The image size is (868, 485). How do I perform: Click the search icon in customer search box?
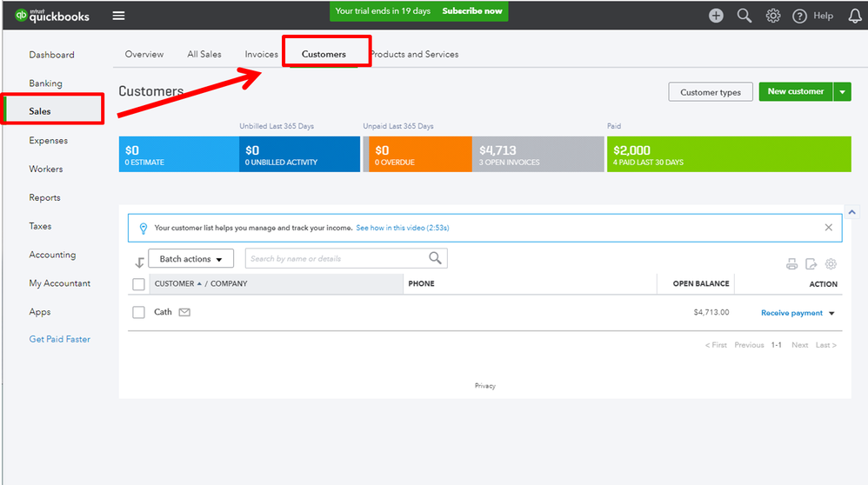pos(435,258)
